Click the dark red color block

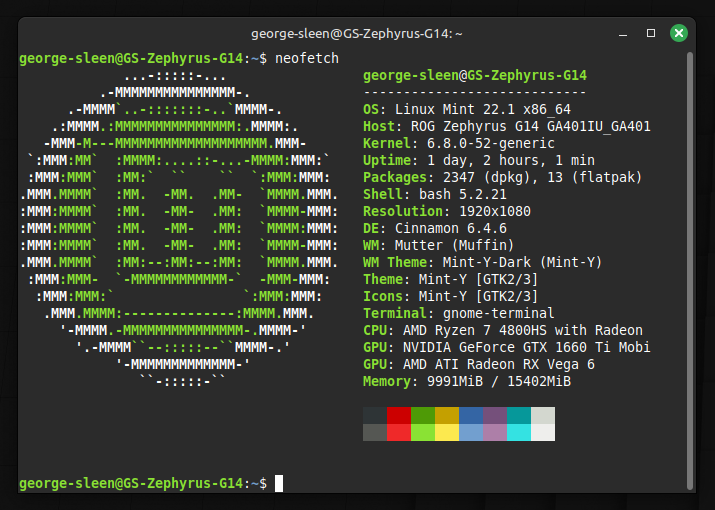click(x=399, y=416)
